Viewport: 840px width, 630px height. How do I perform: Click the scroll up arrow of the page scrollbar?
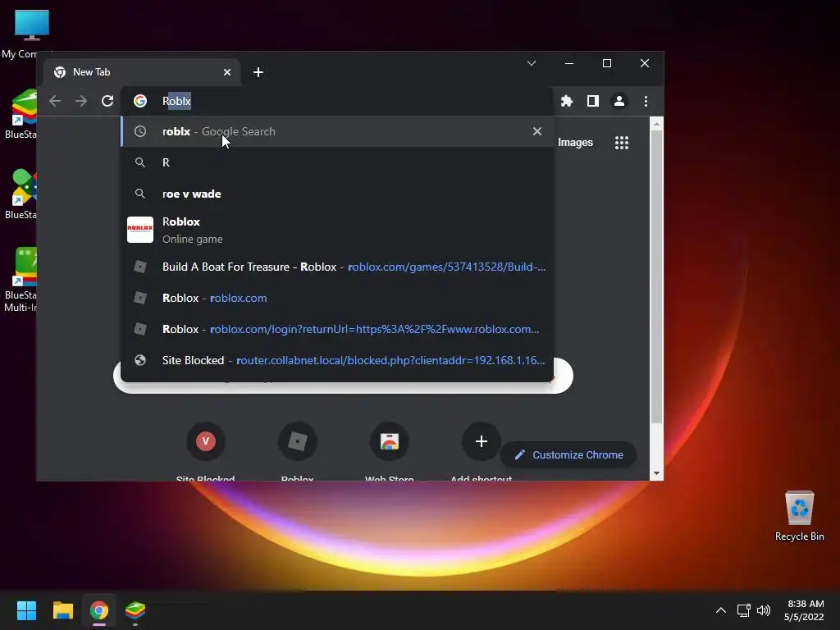[x=656, y=124]
